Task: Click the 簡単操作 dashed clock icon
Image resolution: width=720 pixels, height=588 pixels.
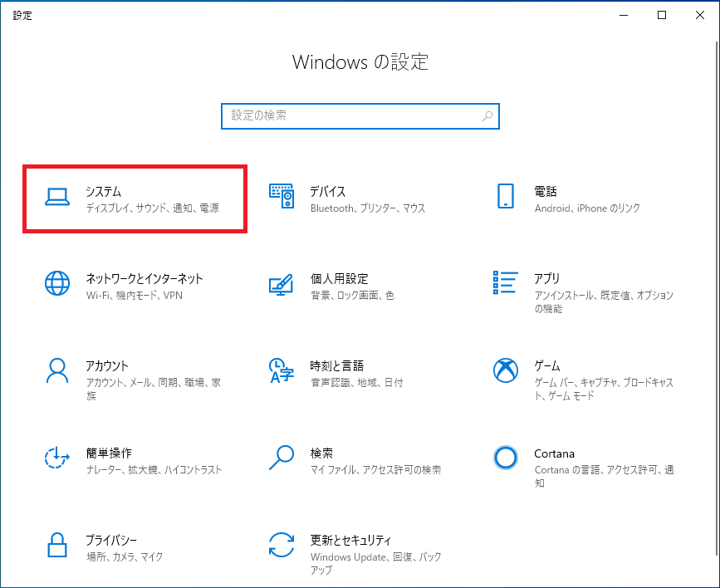Action: pos(57,458)
